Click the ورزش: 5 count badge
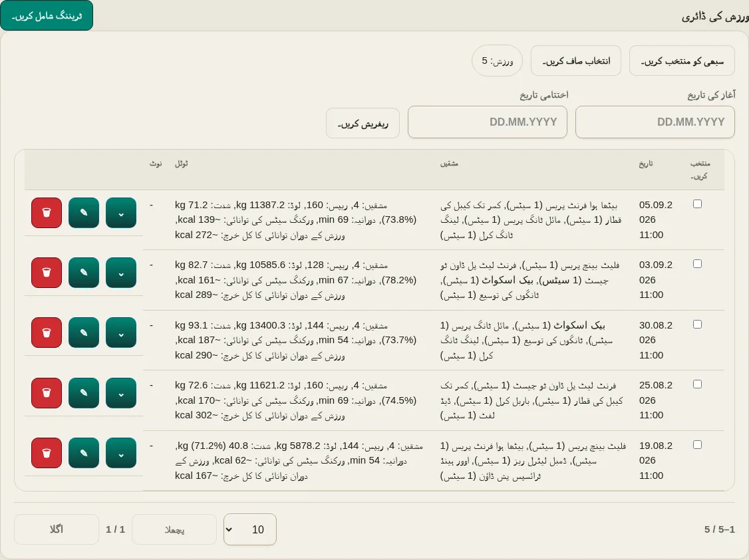Screen dimensions: 749x560 [498, 61]
